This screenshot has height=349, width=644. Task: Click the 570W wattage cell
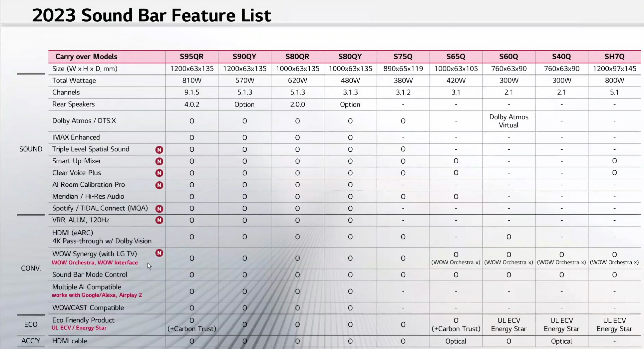pos(244,80)
